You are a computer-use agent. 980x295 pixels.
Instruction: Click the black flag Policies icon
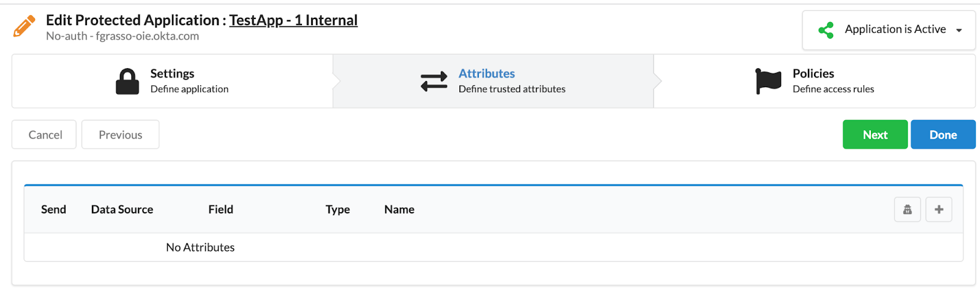768,81
